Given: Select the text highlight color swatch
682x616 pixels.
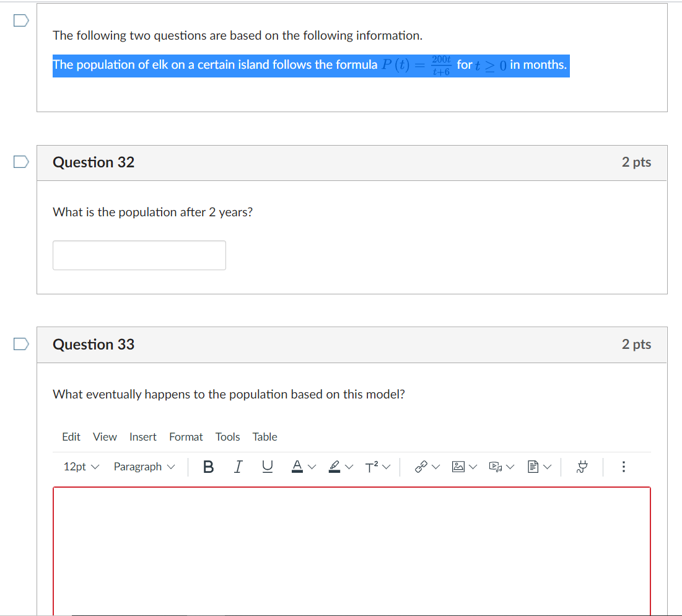Looking at the screenshot, I should click(334, 467).
